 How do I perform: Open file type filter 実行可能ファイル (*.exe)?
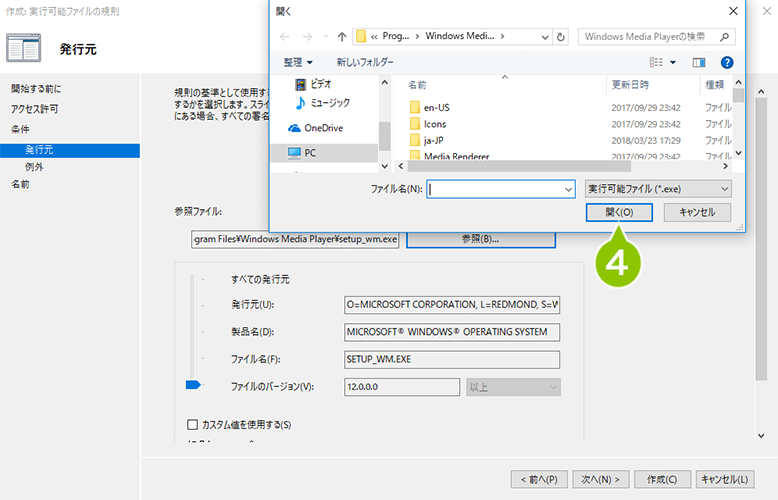pos(658,189)
